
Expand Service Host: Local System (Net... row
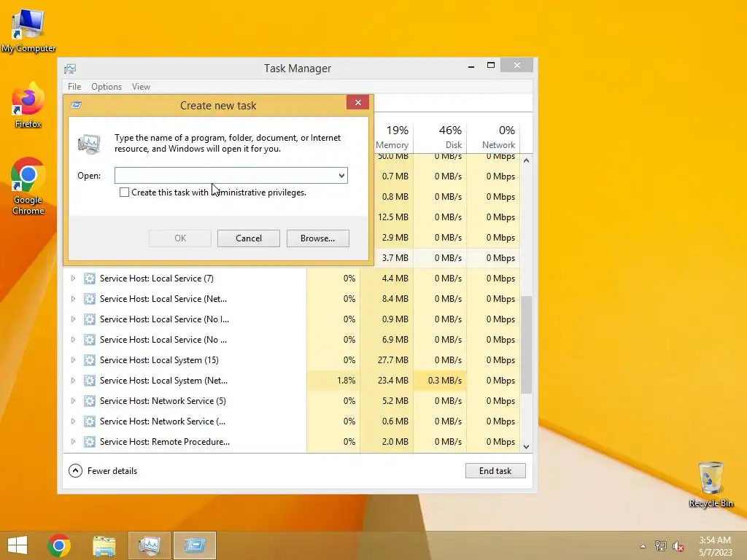tap(73, 381)
